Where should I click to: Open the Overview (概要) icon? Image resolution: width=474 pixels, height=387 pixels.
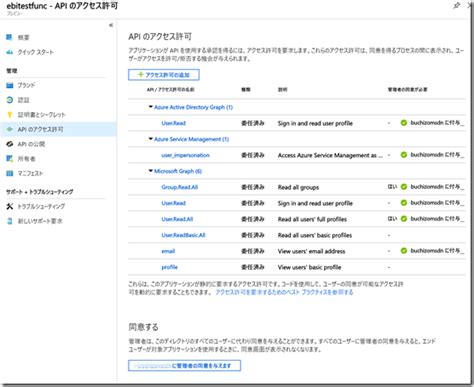[9, 37]
